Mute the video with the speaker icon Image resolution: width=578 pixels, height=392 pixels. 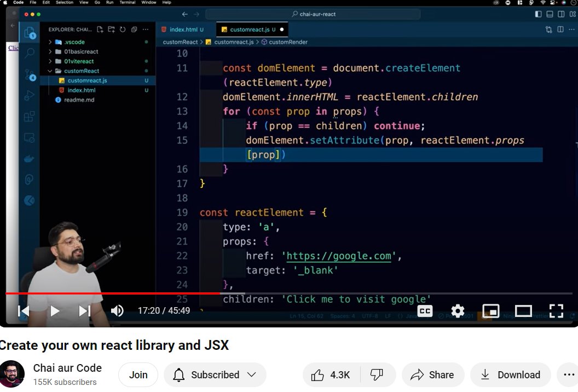click(x=117, y=311)
